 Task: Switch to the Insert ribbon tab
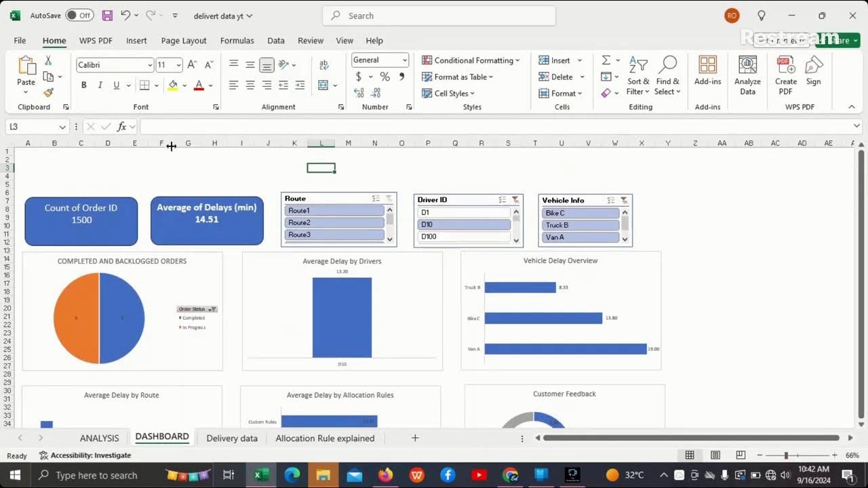(136, 41)
